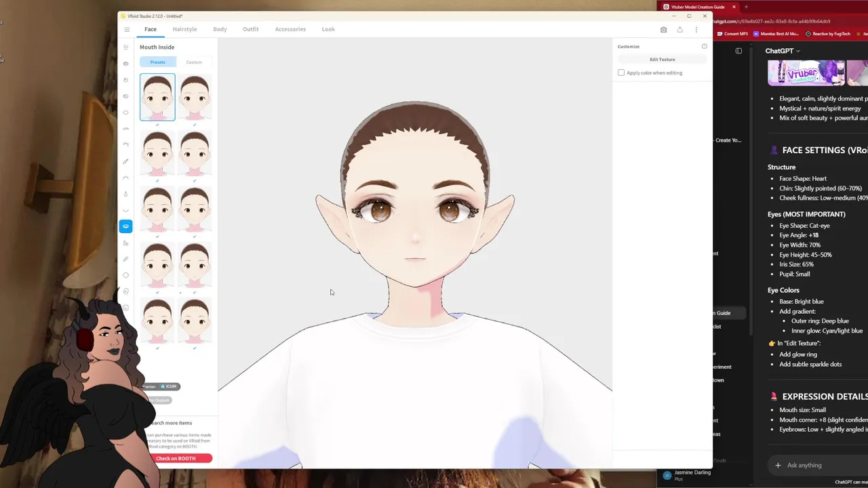Viewport: 868px width, 488px height.
Task: Switch to the Accessories tab
Action: tap(290, 29)
